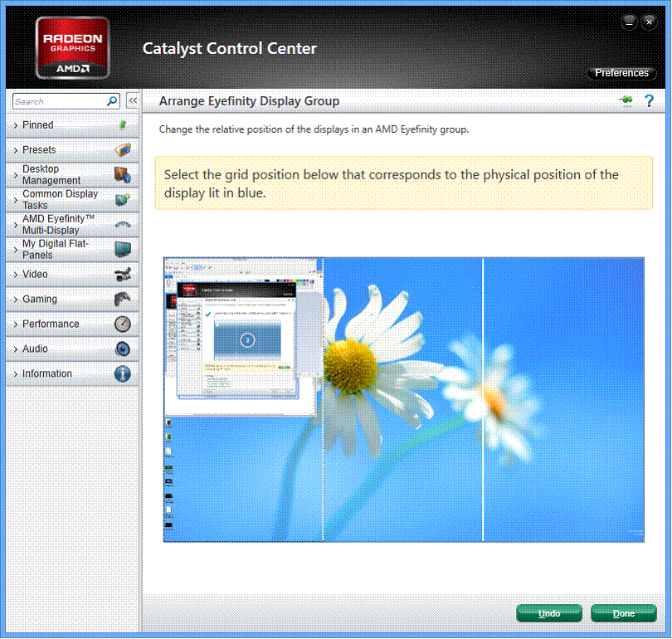This screenshot has width=672, height=639.
Task: Open the Preferences button
Action: click(x=621, y=73)
